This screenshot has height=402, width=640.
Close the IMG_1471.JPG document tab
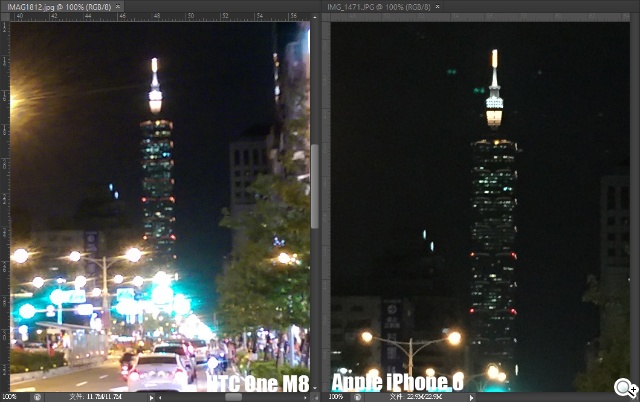438,7
